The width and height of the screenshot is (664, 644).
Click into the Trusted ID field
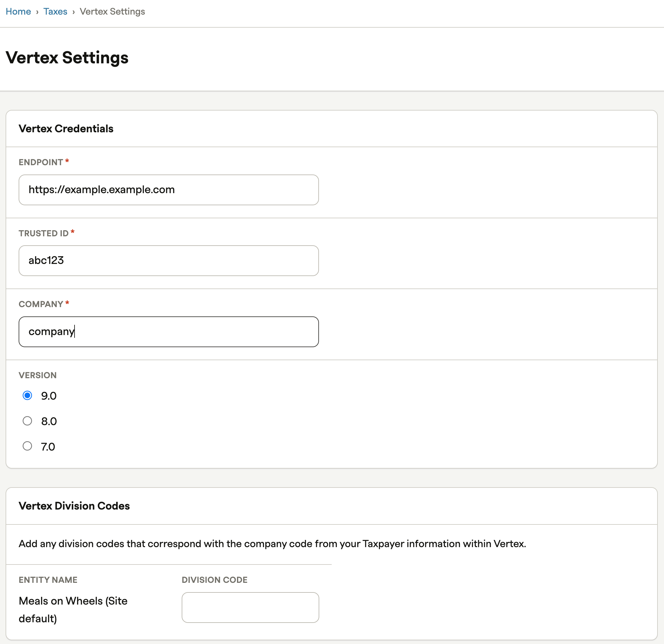click(x=168, y=261)
